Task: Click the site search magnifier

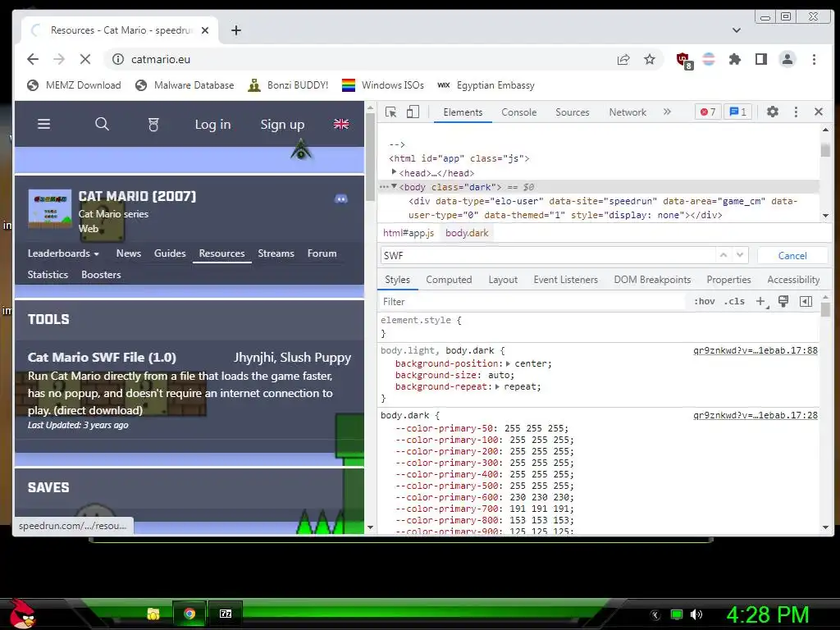Action: (102, 125)
